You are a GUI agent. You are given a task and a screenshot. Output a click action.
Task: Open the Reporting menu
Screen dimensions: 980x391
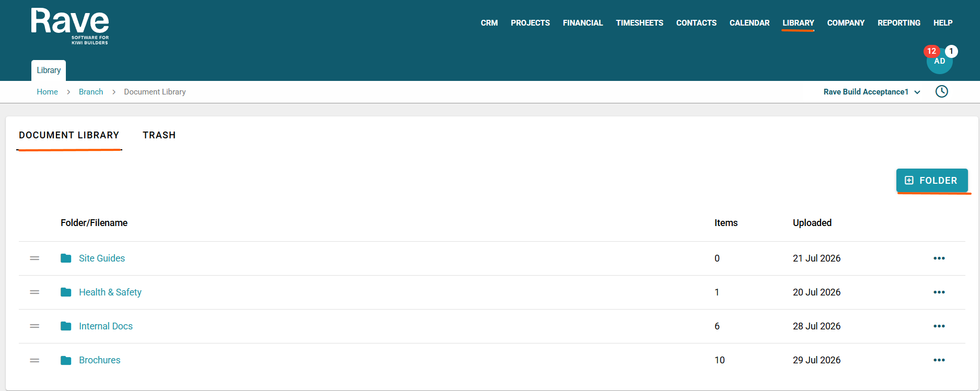tap(898, 23)
